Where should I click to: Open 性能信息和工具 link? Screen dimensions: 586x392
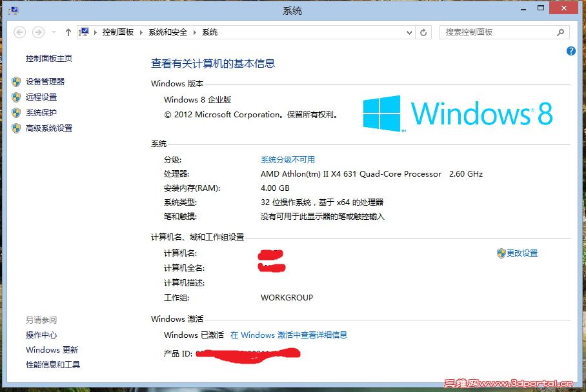[x=53, y=364]
